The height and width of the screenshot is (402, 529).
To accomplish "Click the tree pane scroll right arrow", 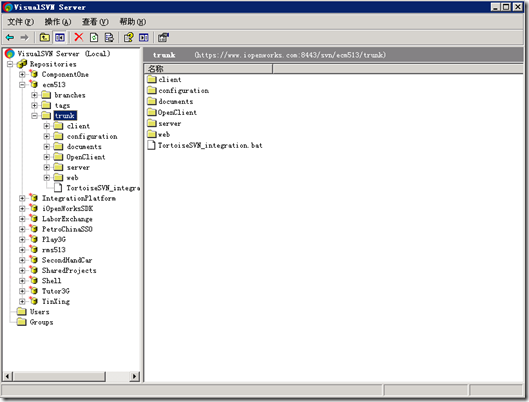I will (x=135, y=376).
